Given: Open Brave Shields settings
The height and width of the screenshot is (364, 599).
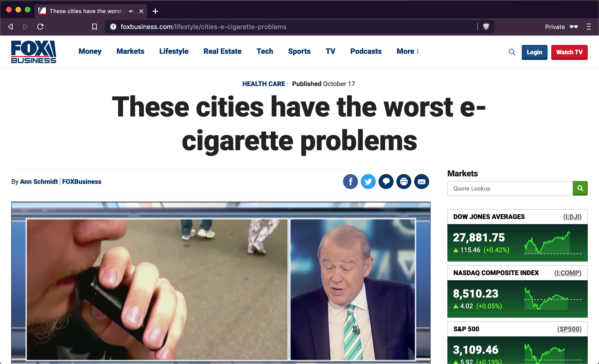Looking at the screenshot, I should point(486,27).
